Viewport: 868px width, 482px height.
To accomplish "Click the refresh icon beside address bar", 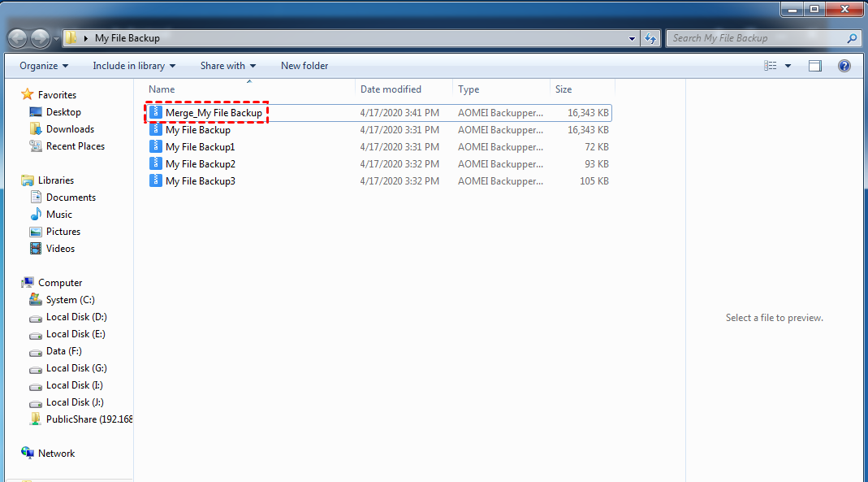I will point(650,38).
